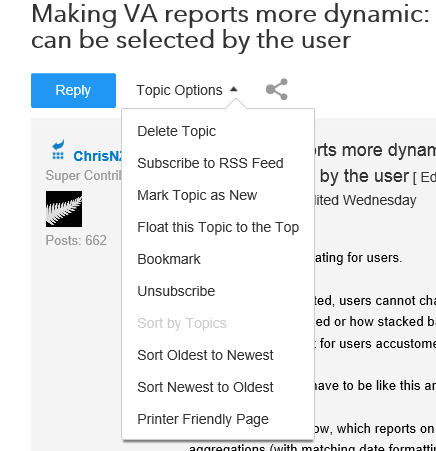Collapse the Topic Options dropdown arrow

[x=234, y=89]
